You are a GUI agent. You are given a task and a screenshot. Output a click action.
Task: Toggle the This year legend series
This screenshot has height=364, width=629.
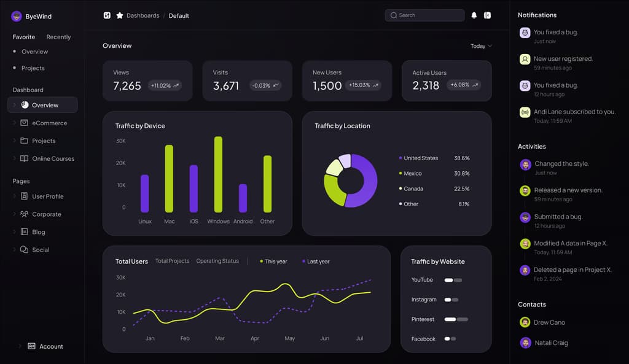point(273,261)
